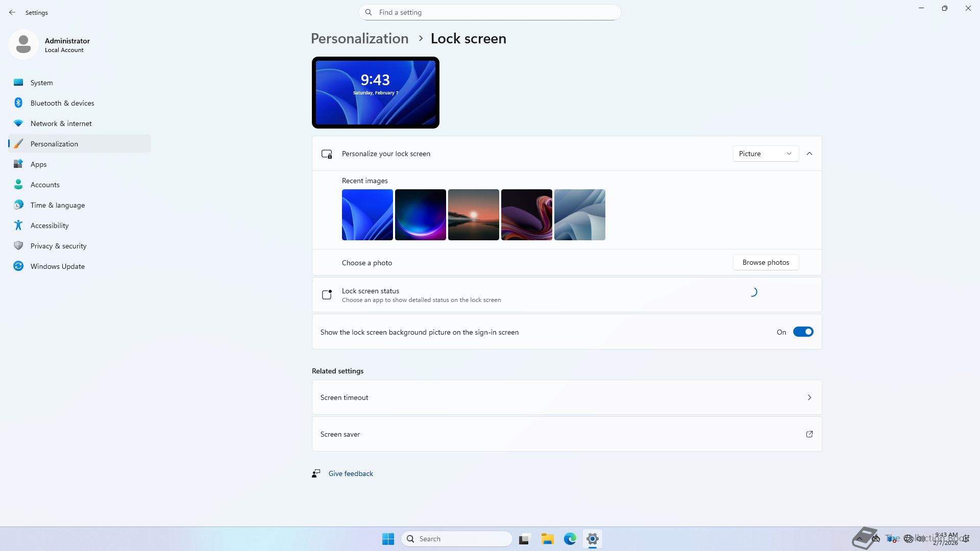
Task: Open Privacy & security settings
Action: click(58, 246)
